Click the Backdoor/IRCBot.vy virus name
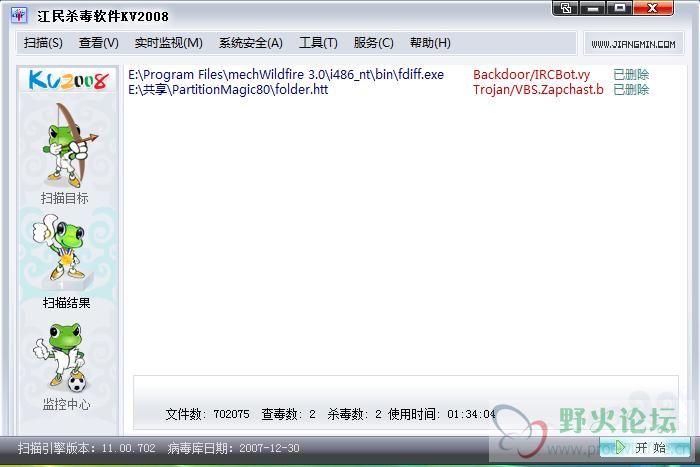This screenshot has width=700, height=467. coord(531,75)
